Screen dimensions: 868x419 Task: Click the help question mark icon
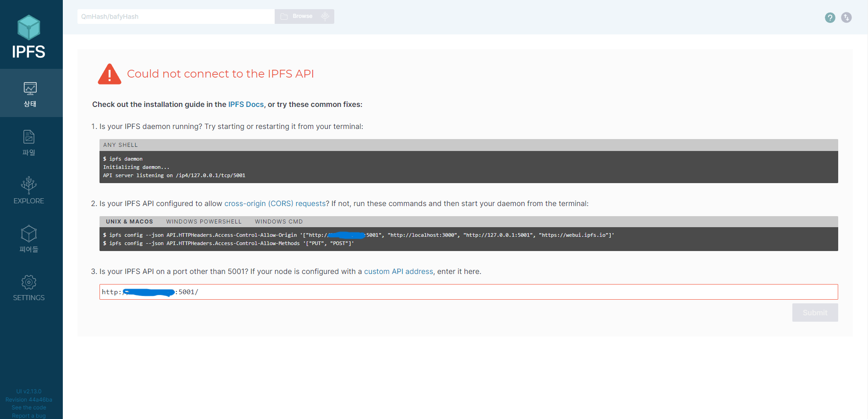(830, 17)
